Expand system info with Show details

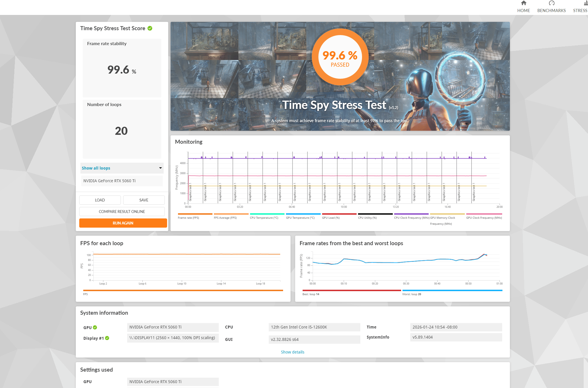click(x=293, y=352)
